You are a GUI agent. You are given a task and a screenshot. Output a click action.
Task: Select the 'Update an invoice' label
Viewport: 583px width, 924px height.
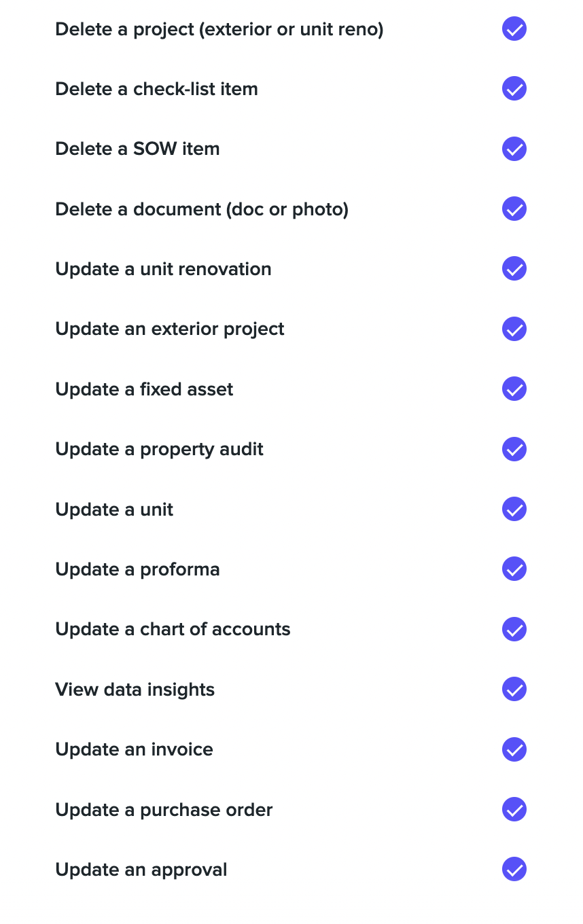[x=134, y=749]
